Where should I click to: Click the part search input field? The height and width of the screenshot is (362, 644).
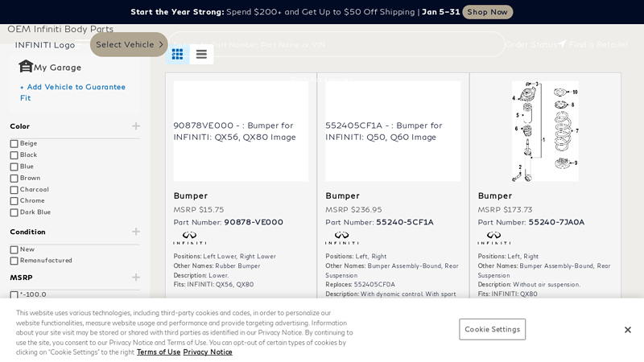pyautogui.click(x=338, y=44)
